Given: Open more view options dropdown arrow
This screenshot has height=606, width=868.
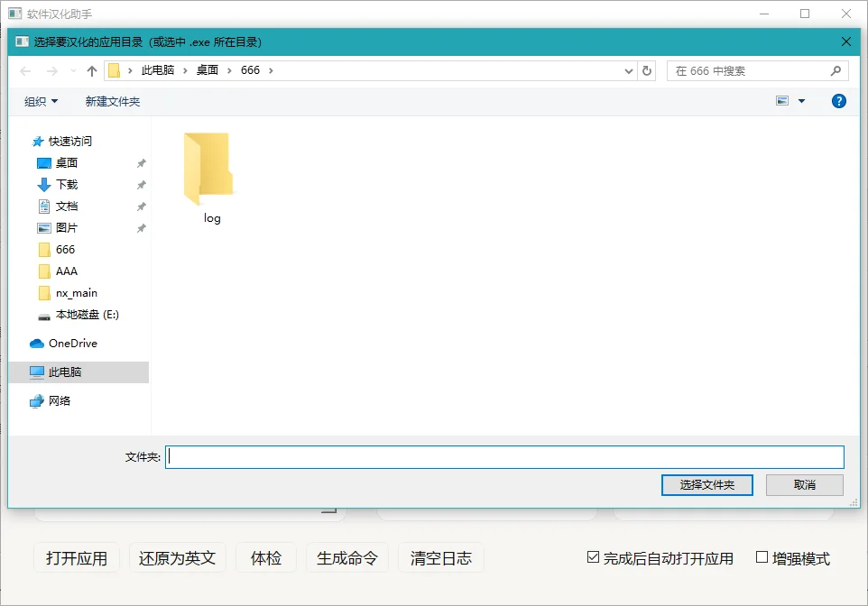Looking at the screenshot, I should (801, 101).
